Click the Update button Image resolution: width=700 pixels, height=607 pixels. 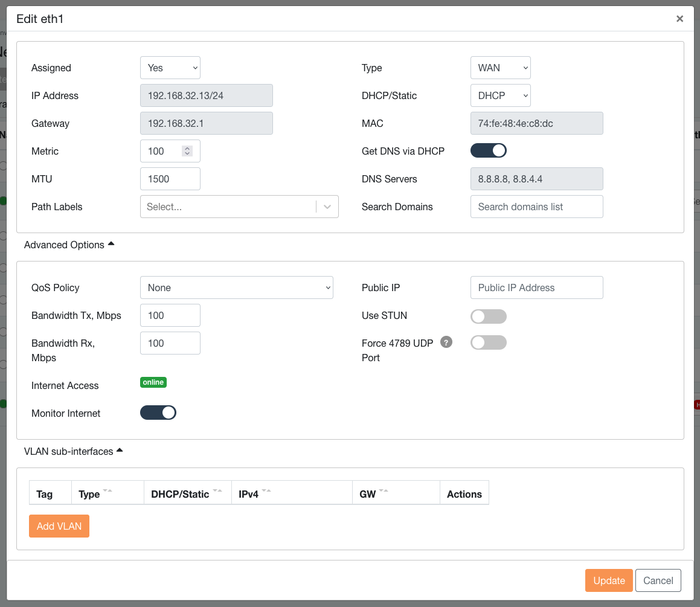[x=609, y=580]
